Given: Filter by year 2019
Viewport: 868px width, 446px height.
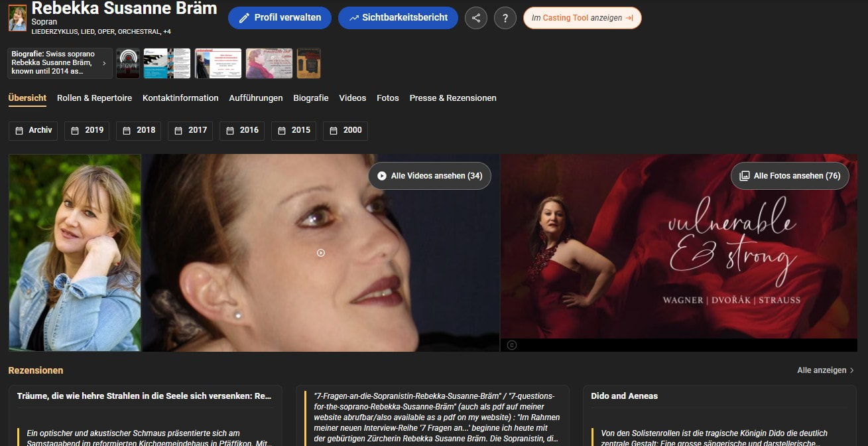Looking at the screenshot, I should click(88, 131).
